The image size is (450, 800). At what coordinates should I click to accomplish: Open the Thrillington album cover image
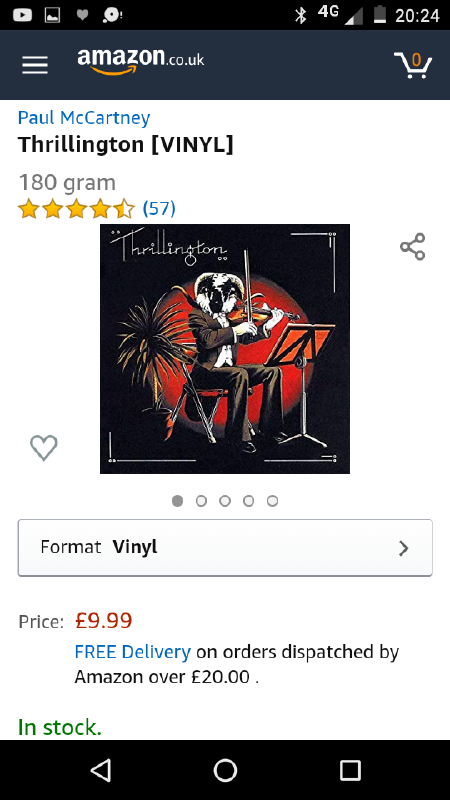[x=225, y=349]
